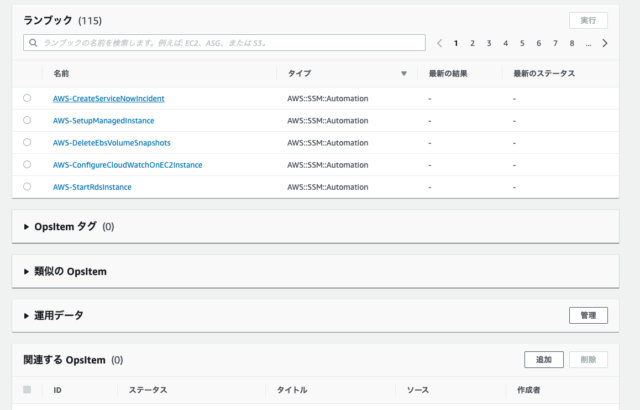Open runbook page 8
The width and height of the screenshot is (640, 410).
coord(572,43)
